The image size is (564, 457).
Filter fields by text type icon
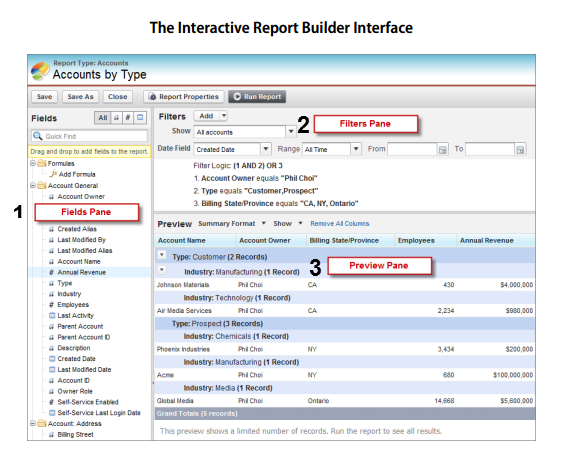117,118
